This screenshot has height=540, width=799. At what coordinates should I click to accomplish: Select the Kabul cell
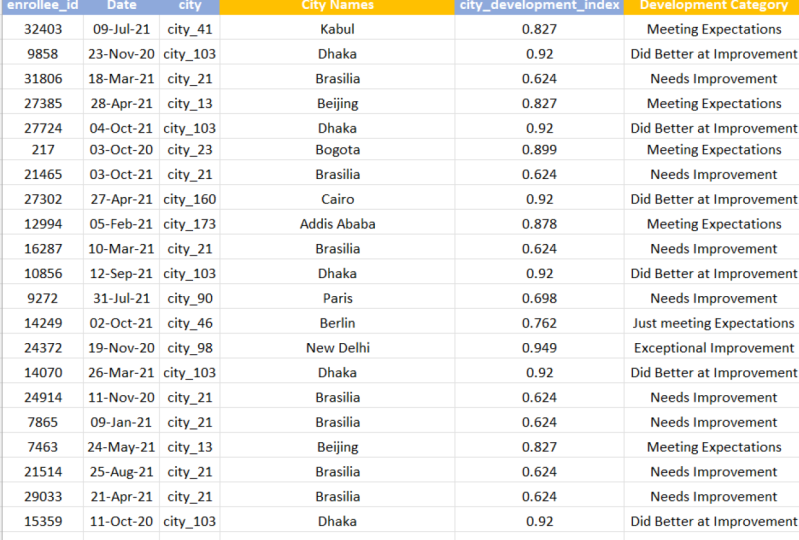point(337,29)
